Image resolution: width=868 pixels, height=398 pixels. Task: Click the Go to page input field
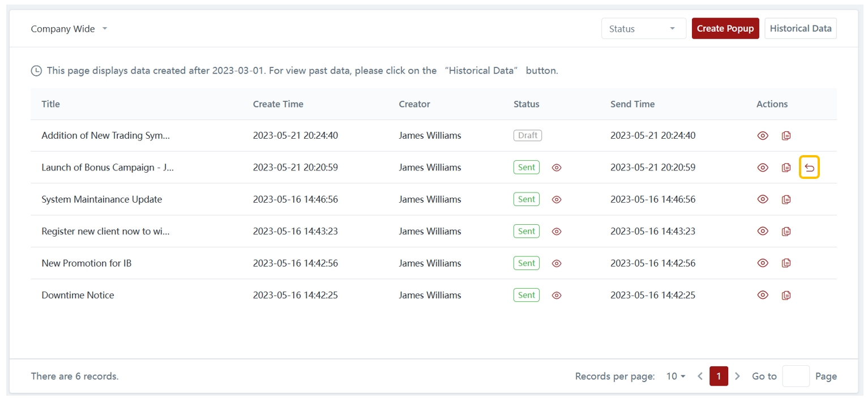[x=796, y=376]
